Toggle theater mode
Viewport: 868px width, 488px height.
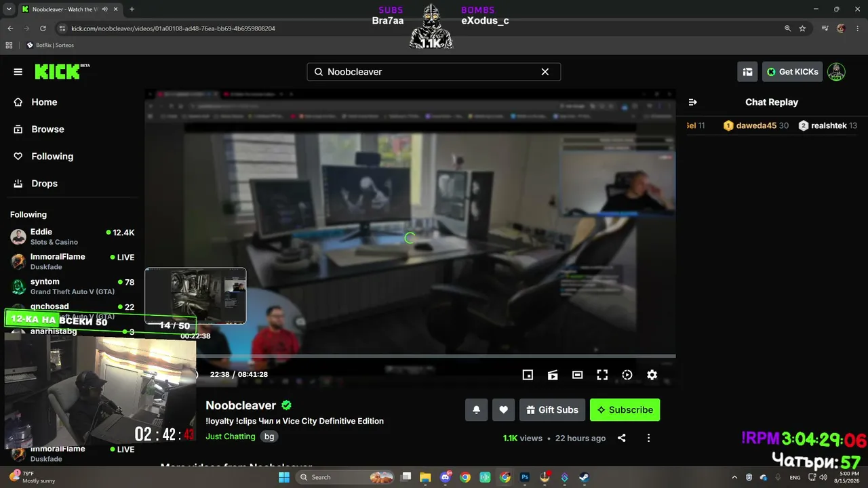(577, 375)
